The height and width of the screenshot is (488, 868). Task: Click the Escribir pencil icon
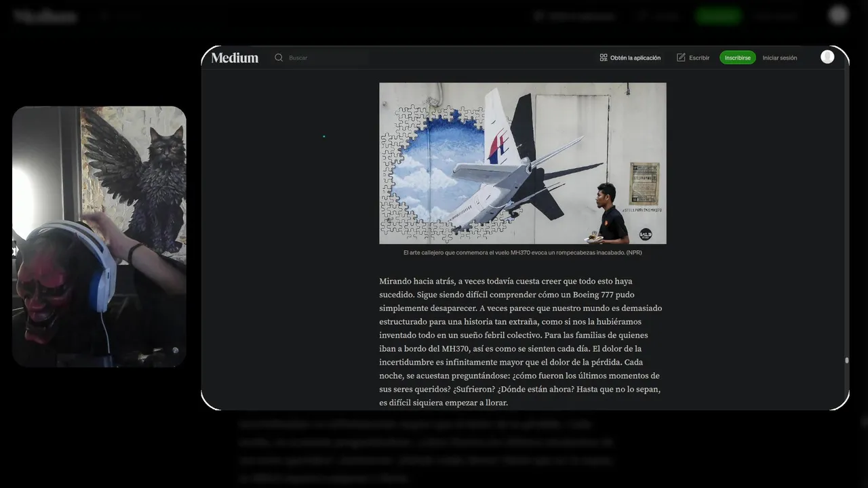[681, 58]
